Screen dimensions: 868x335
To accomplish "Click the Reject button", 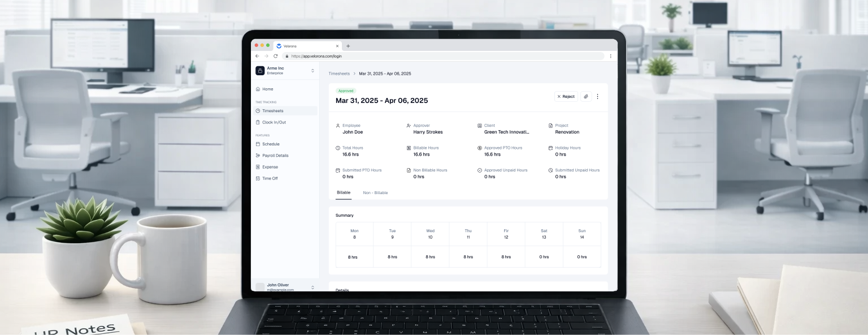I will 566,97.
